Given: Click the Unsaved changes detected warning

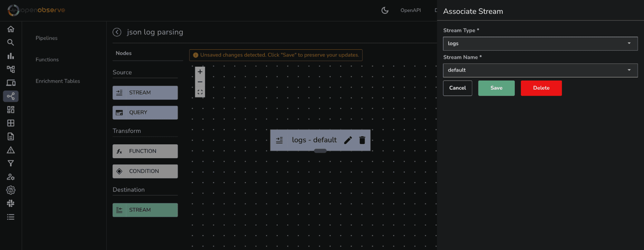Looking at the screenshot, I should pyautogui.click(x=276, y=55).
